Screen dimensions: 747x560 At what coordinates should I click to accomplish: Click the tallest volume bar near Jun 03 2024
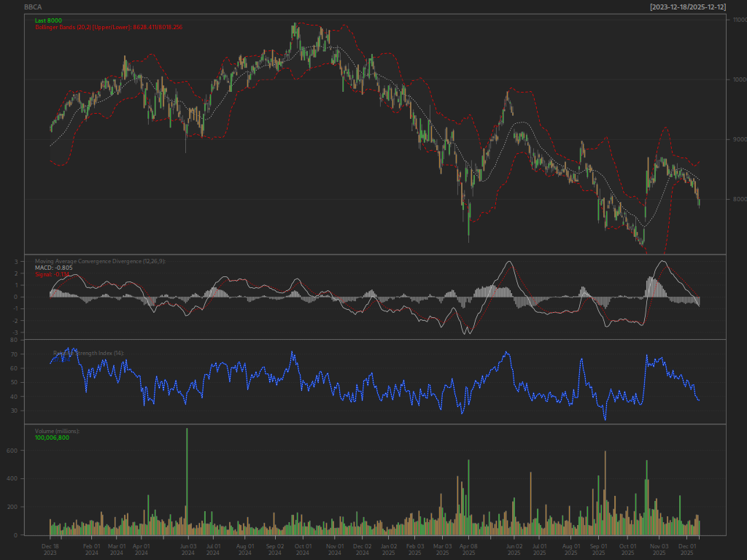187,481
